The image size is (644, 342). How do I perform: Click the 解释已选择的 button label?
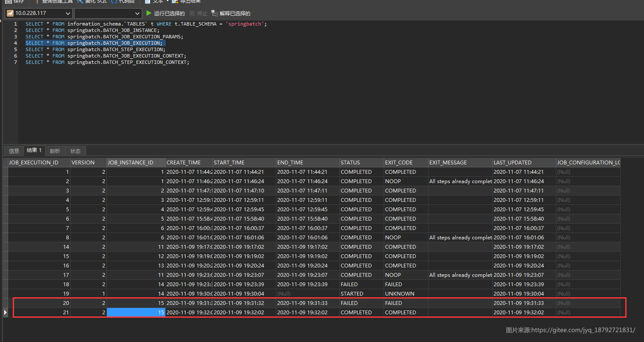(x=235, y=14)
